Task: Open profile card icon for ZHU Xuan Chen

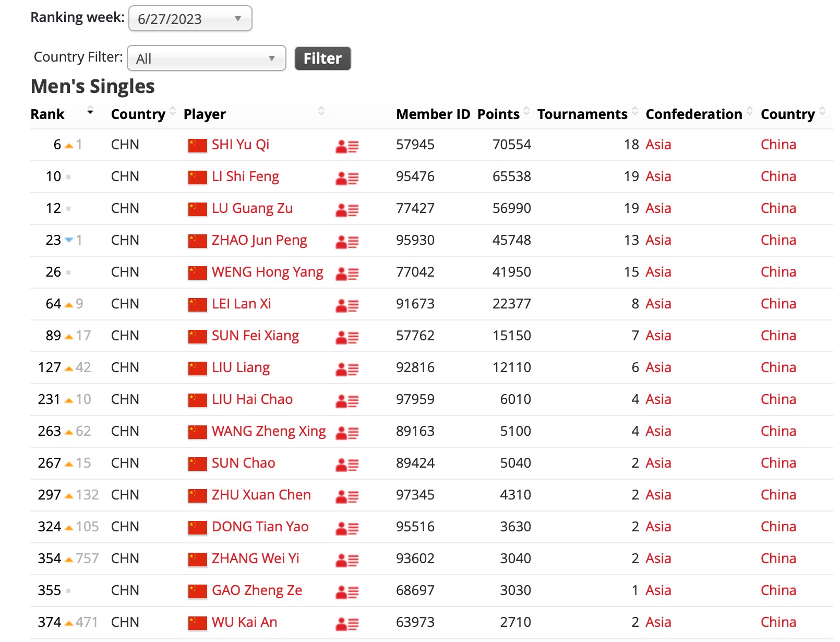Action: tap(347, 496)
